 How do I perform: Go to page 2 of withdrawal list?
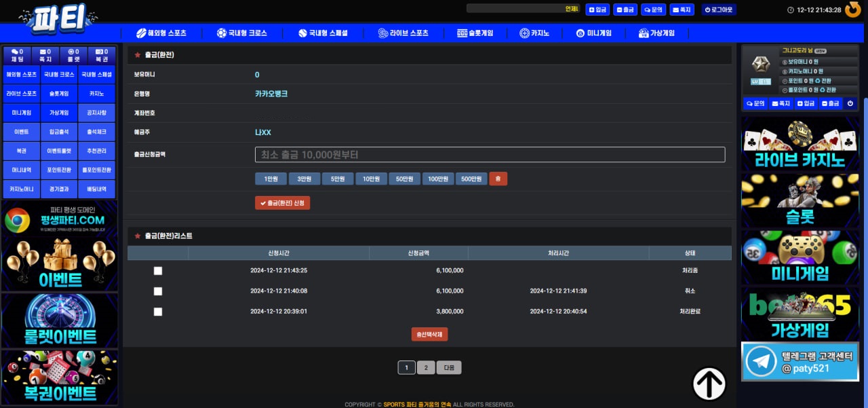425,368
